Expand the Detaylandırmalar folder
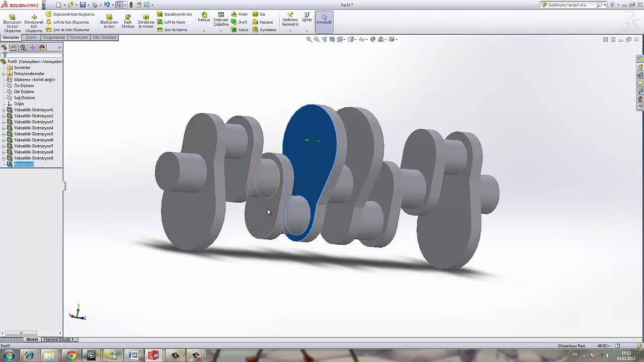The height and width of the screenshot is (362, 644). 4,74
